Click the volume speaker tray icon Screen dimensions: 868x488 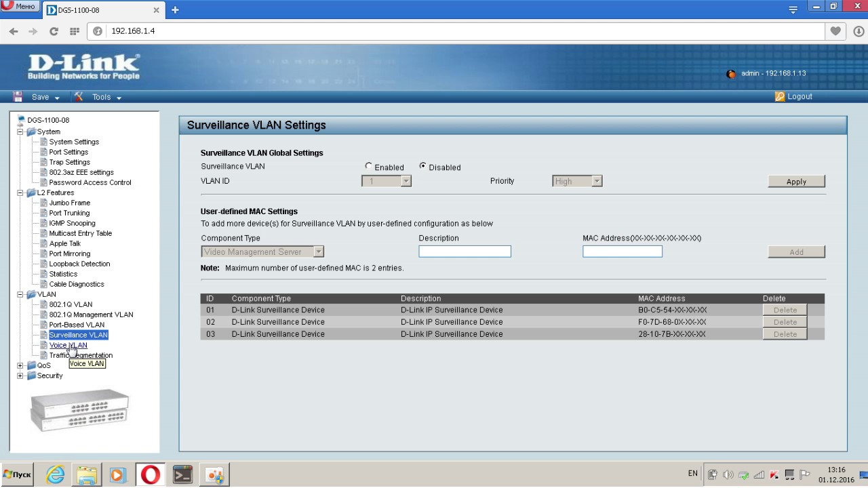click(x=728, y=474)
